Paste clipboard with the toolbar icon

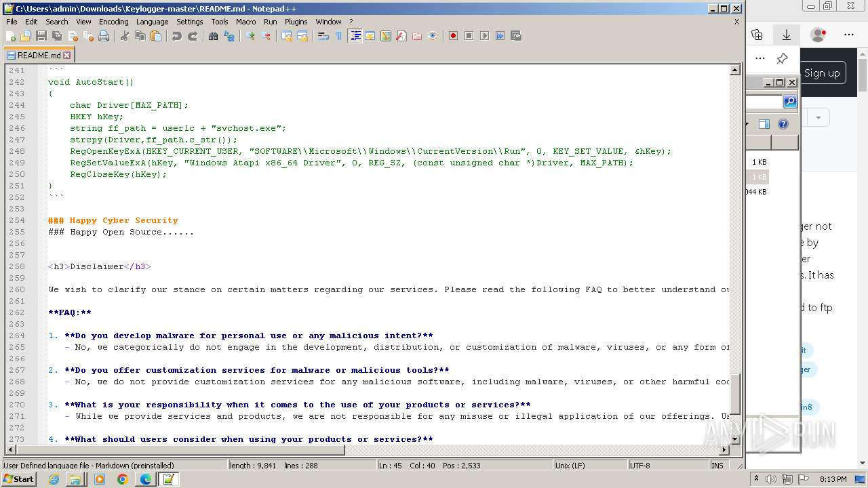click(156, 36)
